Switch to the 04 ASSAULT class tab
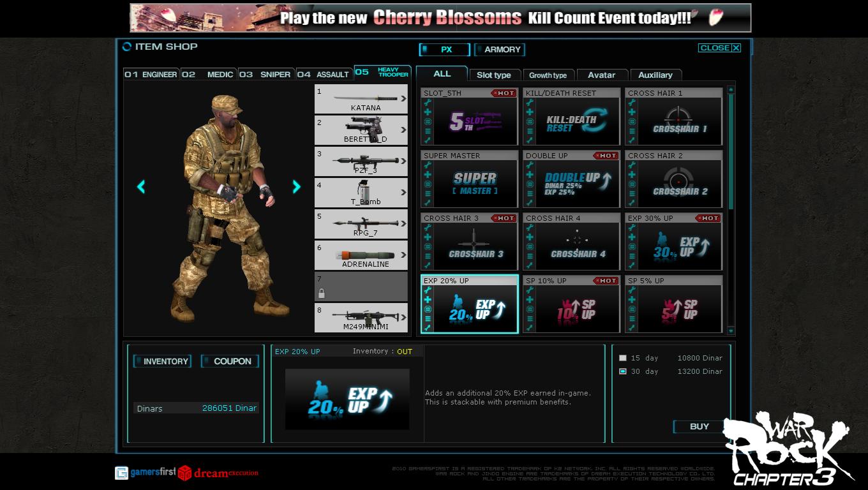This screenshot has height=490, width=868. pos(324,74)
